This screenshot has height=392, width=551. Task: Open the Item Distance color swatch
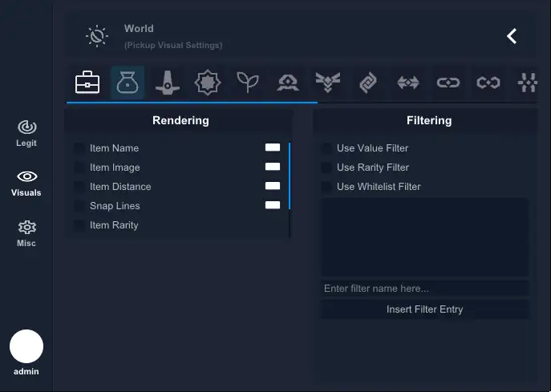(273, 185)
